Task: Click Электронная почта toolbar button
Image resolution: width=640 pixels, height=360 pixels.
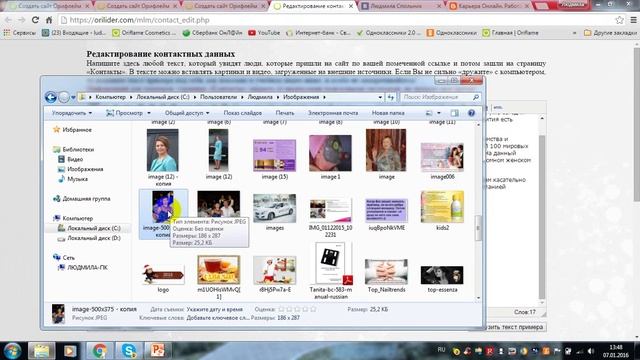Action: click(333, 113)
